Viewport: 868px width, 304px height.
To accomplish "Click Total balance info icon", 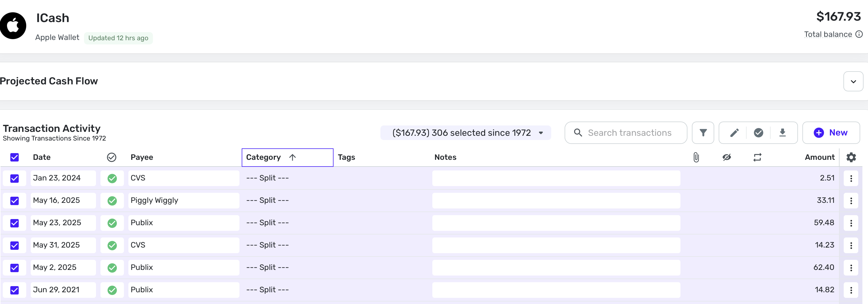I will point(859,34).
